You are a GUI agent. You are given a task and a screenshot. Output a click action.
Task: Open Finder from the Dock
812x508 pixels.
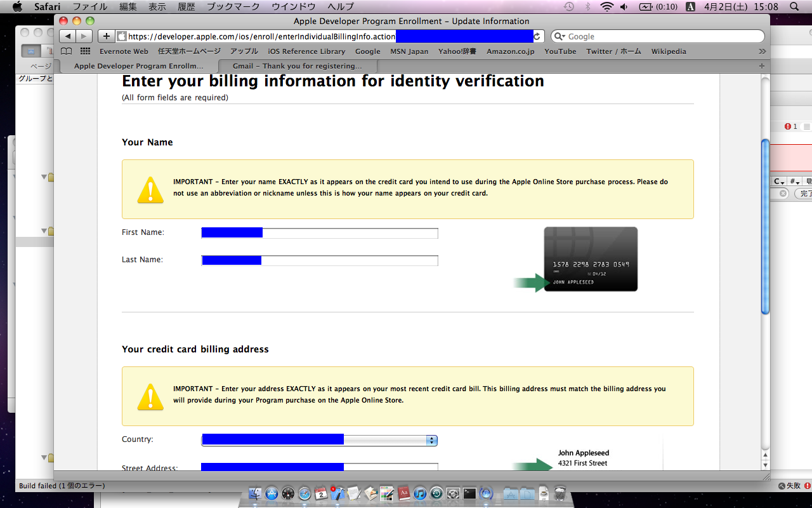tap(256, 493)
